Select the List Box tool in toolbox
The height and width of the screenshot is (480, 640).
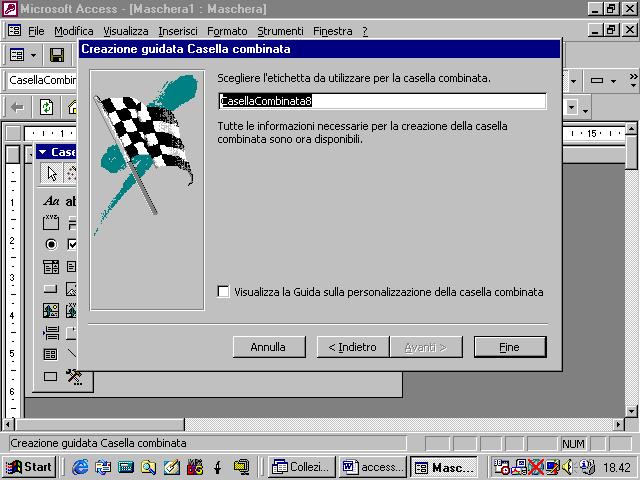[x=72, y=267]
